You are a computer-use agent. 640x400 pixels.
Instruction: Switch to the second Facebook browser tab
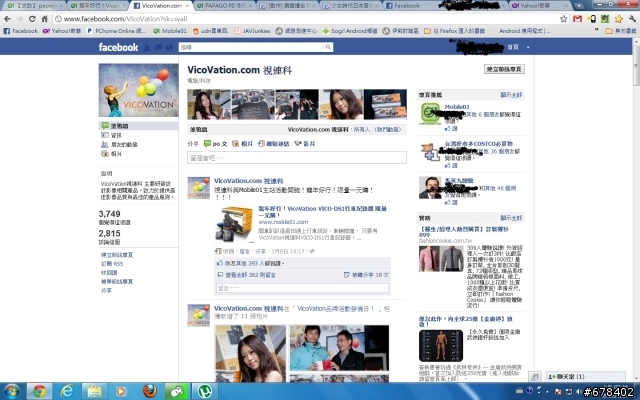412,6
